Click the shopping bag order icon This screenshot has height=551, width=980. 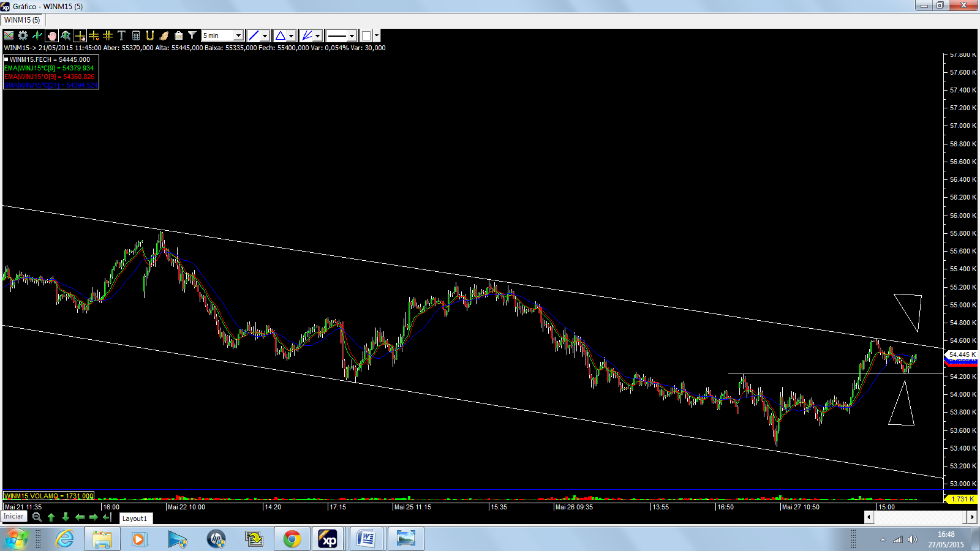click(x=178, y=36)
